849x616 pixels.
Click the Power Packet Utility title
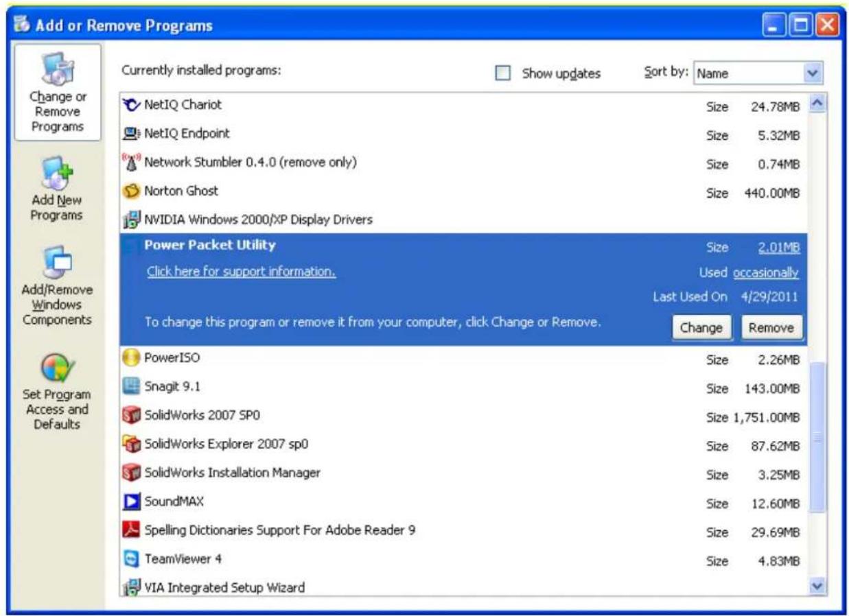tap(210, 246)
